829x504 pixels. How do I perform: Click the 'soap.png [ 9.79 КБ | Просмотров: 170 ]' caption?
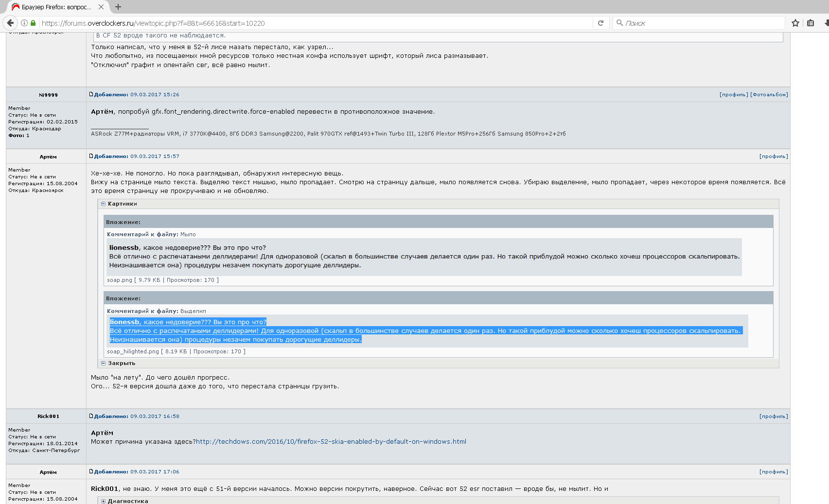click(x=163, y=280)
